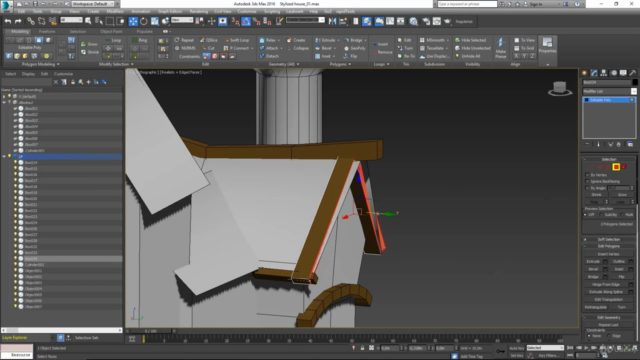Click the Insert Vertex button
The width and height of the screenshot is (640, 360).
coord(608,254)
